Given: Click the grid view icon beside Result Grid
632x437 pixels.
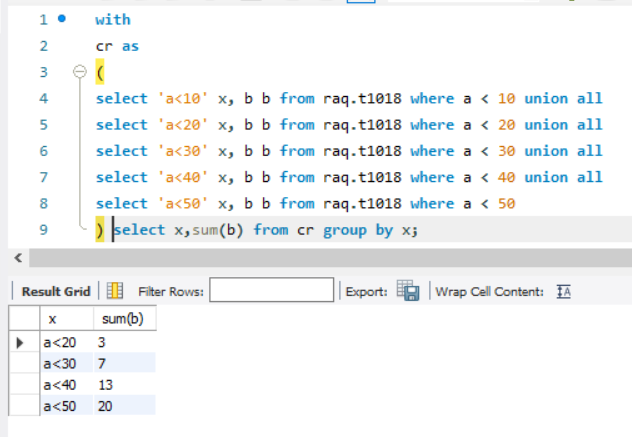Looking at the screenshot, I should 115,291.
